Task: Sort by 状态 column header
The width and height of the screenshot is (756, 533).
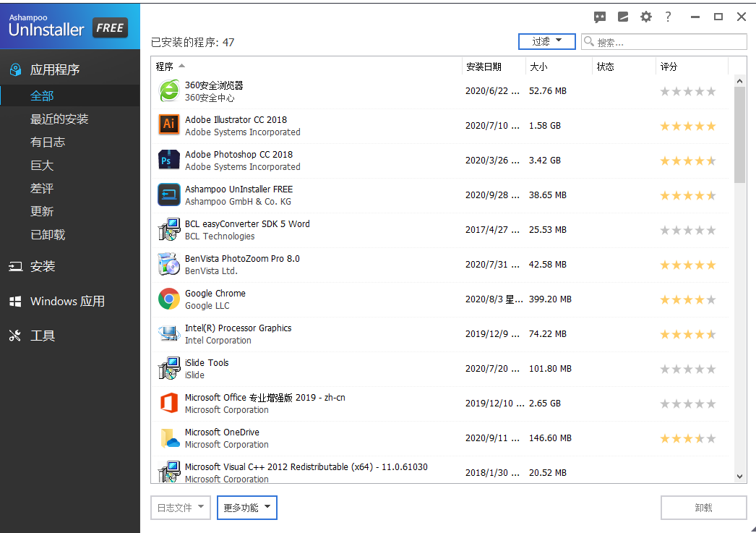Action: tap(624, 67)
